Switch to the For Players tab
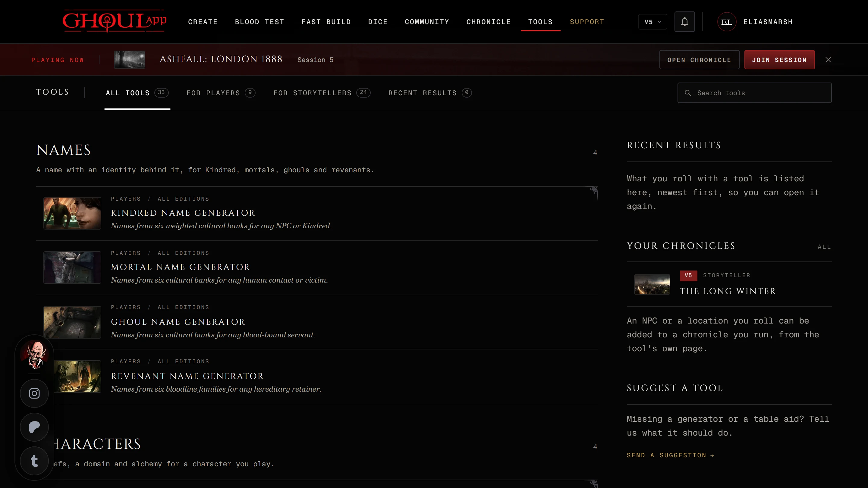The width and height of the screenshot is (868, 488). 221,93
